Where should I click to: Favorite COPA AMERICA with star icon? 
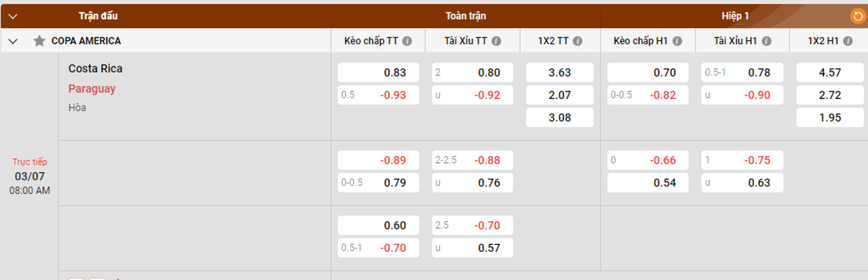(x=39, y=41)
